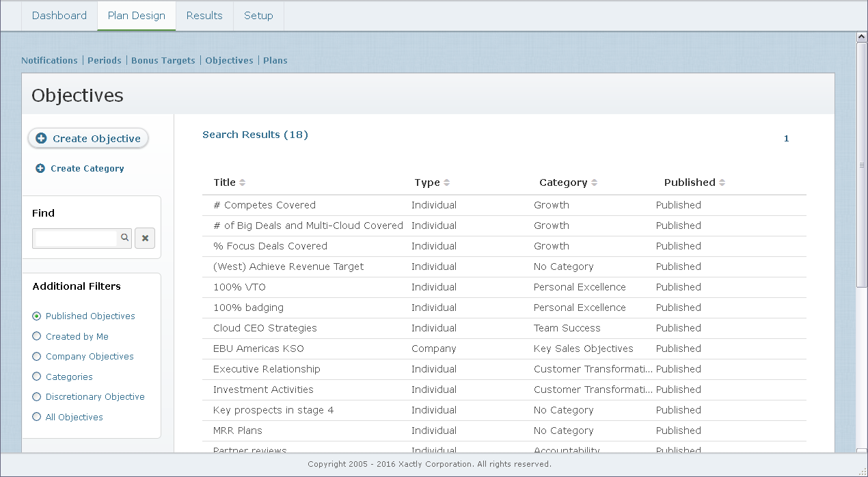The image size is (868, 477).
Task: Click the Create Category link
Action: coord(80,168)
